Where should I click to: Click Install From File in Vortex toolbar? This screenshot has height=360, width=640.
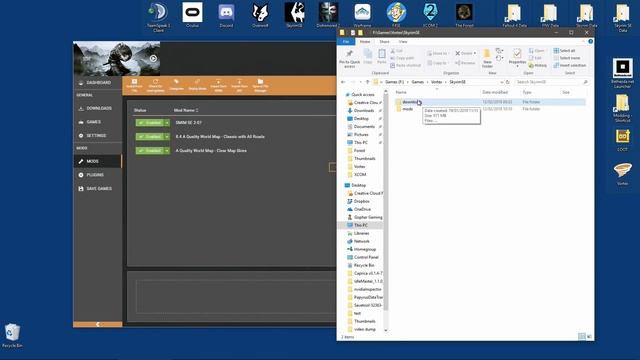click(x=134, y=85)
